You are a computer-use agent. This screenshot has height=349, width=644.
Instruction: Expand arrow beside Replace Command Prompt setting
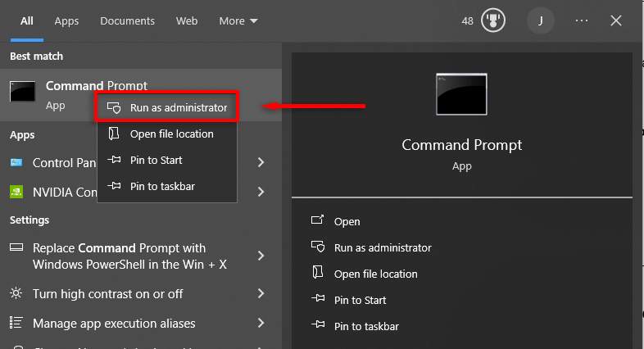click(261, 256)
